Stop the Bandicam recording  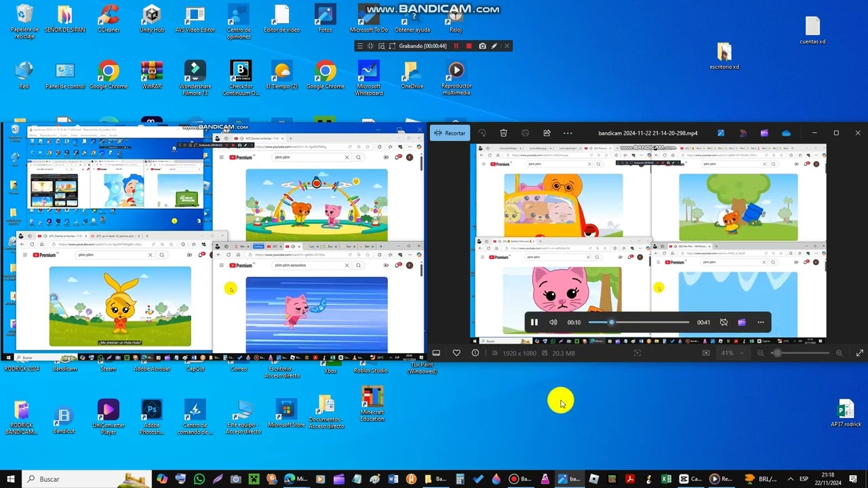coord(469,46)
